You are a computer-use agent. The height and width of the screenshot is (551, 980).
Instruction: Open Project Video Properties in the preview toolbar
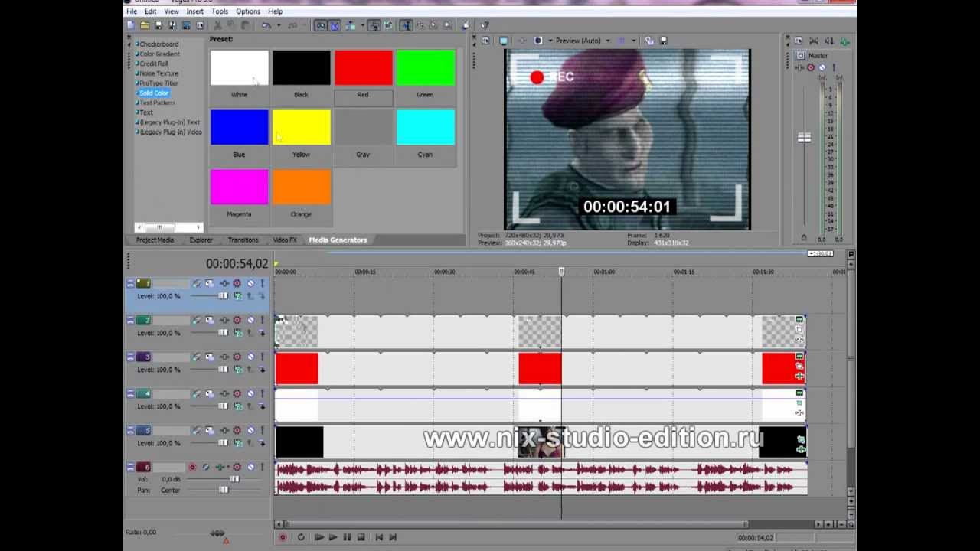485,41
